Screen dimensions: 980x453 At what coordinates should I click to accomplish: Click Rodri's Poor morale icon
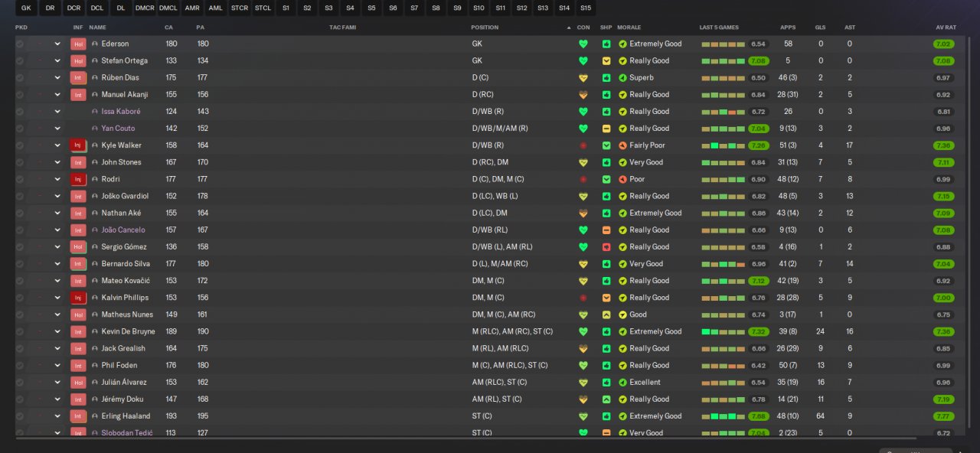622,179
